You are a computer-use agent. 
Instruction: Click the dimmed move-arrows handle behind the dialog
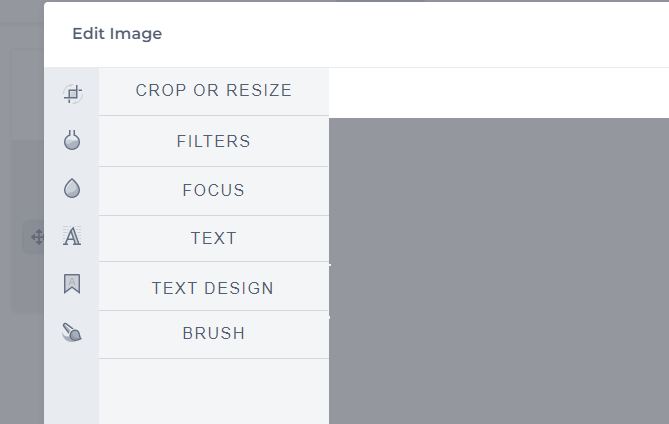coord(38,237)
